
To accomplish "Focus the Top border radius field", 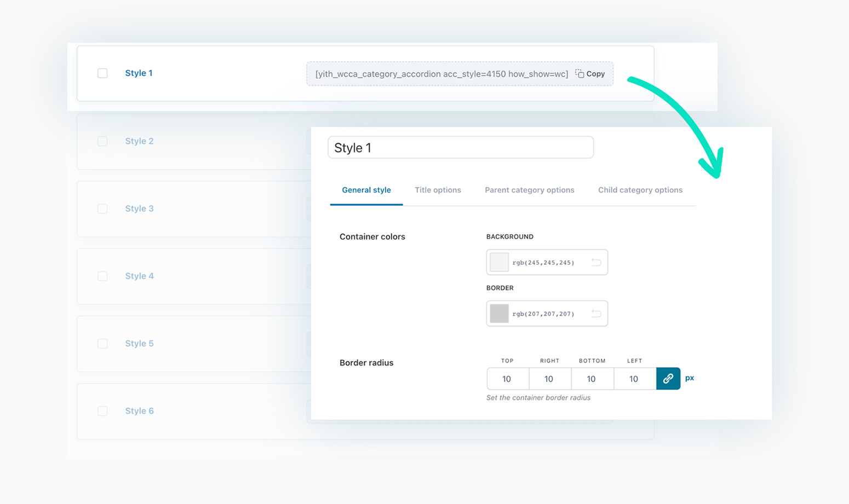I will pos(507,379).
